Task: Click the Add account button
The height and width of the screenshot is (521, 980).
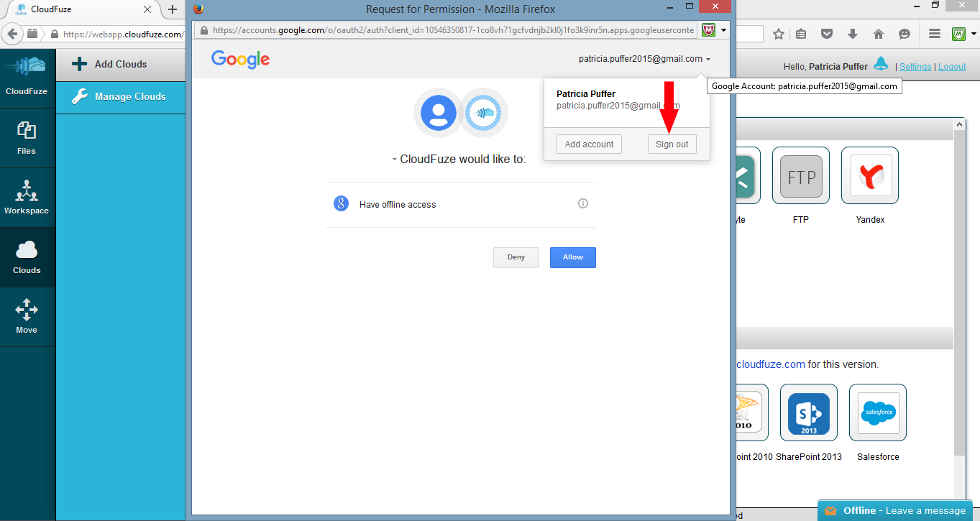Action: pos(589,144)
